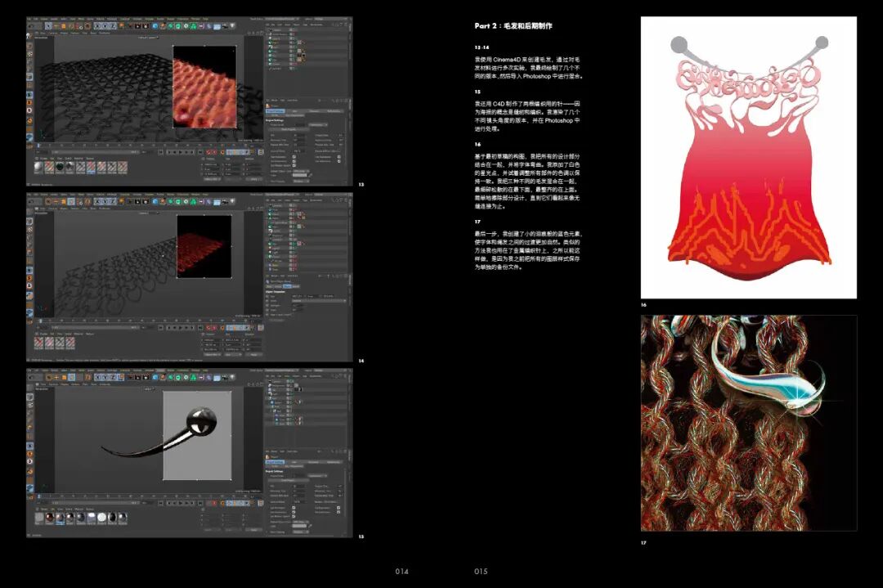Toggle Z-axis lock in figure 13 toolbar

point(113,26)
